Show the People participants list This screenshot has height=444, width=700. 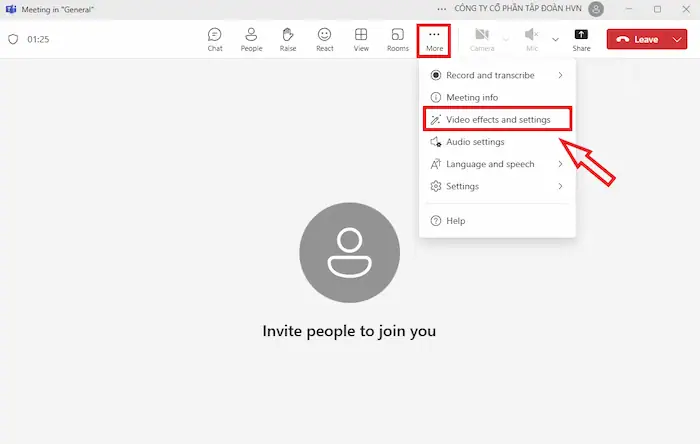coord(251,39)
